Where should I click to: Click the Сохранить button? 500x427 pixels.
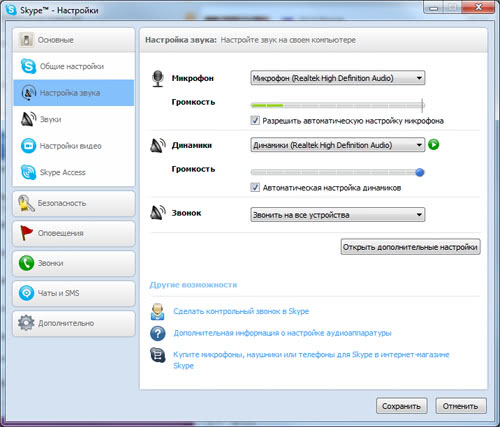point(401,406)
